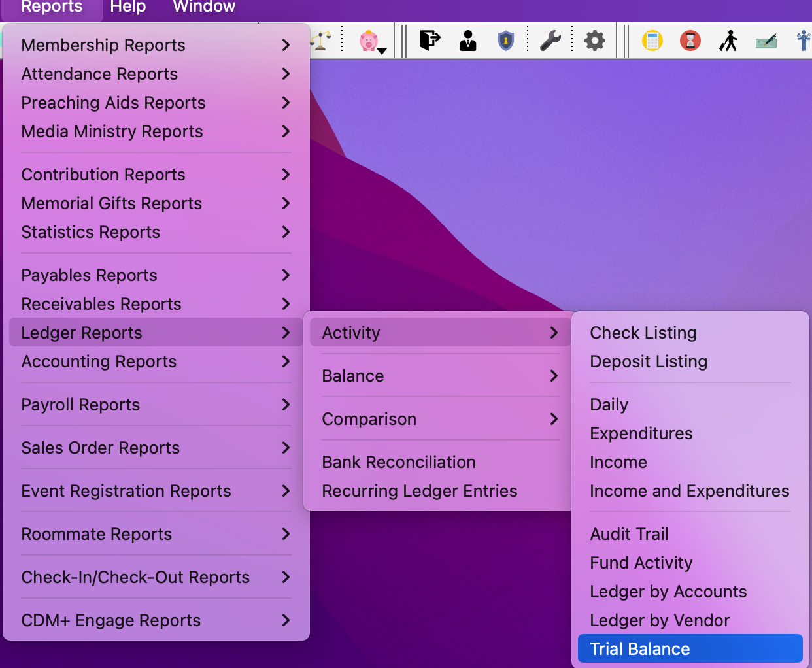The width and height of the screenshot is (812, 668).
Task: Click the security shield icon
Action: click(x=506, y=40)
